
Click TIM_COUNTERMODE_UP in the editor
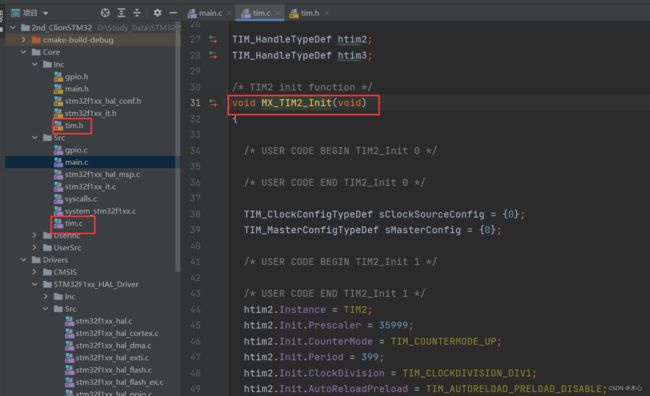pyautogui.click(x=444, y=341)
